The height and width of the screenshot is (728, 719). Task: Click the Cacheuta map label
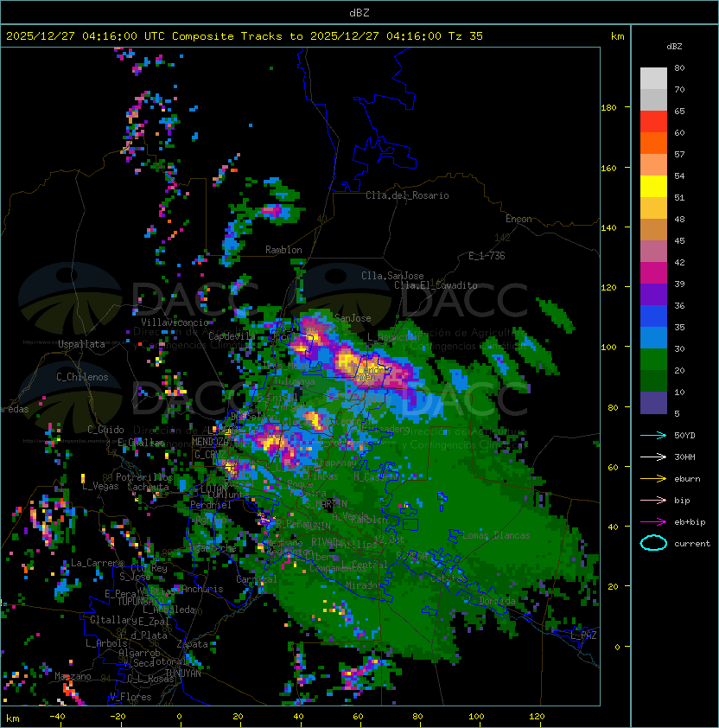[x=148, y=487]
